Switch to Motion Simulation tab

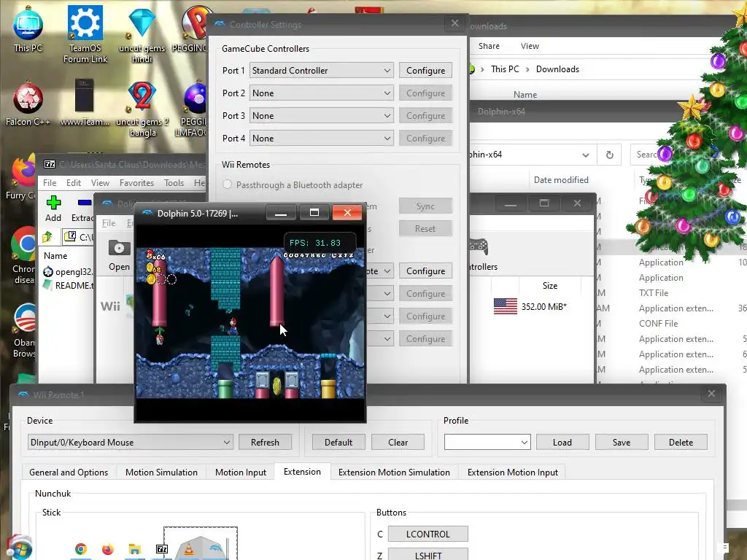tap(161, 472)
